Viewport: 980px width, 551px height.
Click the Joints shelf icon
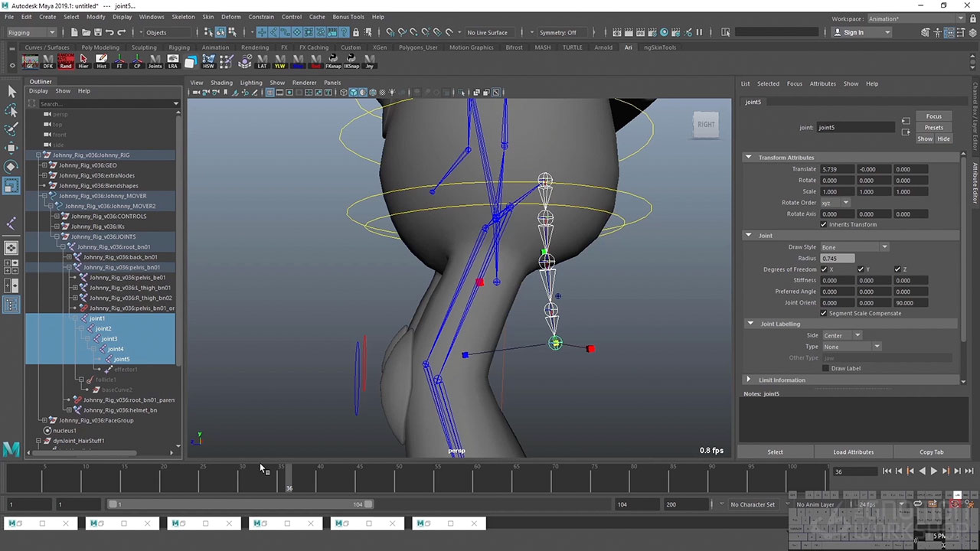155,61
